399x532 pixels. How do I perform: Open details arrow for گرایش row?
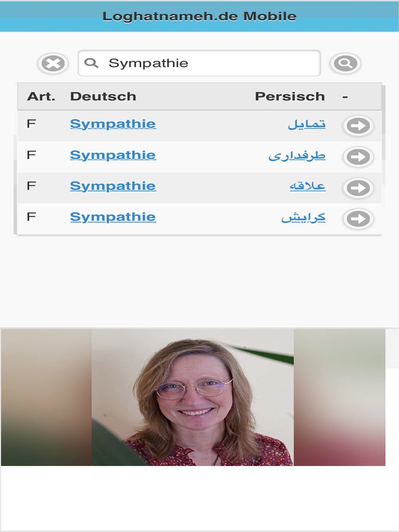358,219
